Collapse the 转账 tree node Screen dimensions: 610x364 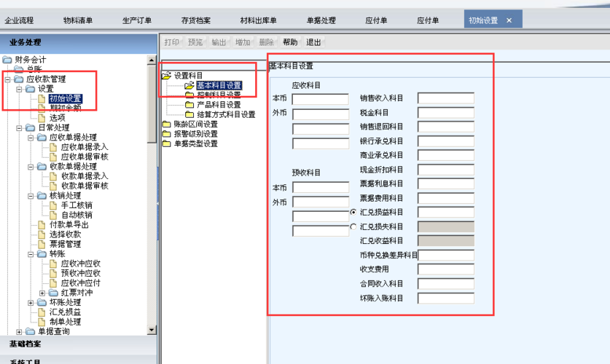pyautogui.click(x=31, y=254)
